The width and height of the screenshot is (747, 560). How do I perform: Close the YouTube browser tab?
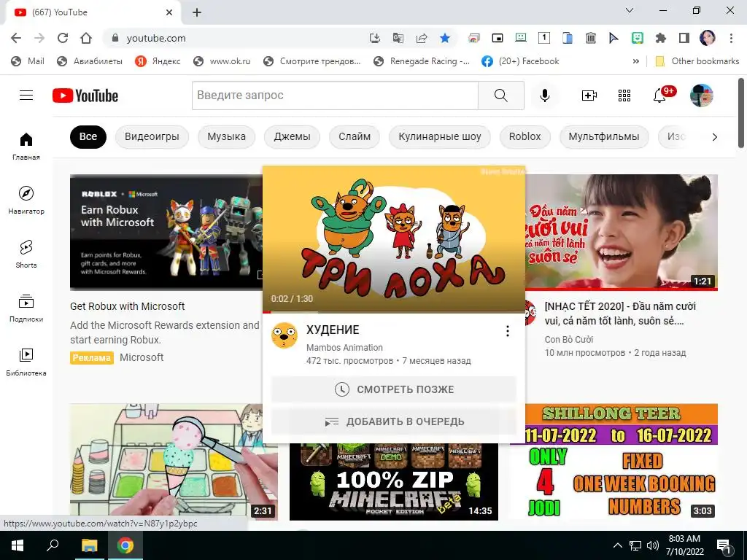[169, 12]
